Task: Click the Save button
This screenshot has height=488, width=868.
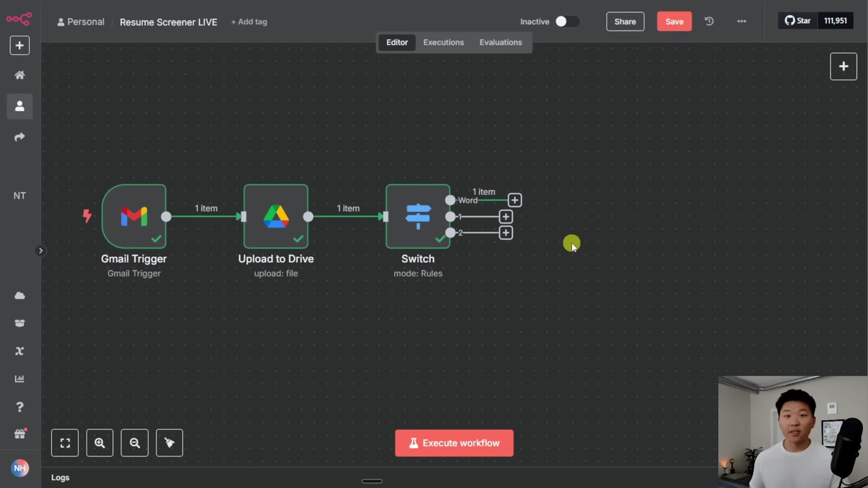Action: (x=674, y=21)
